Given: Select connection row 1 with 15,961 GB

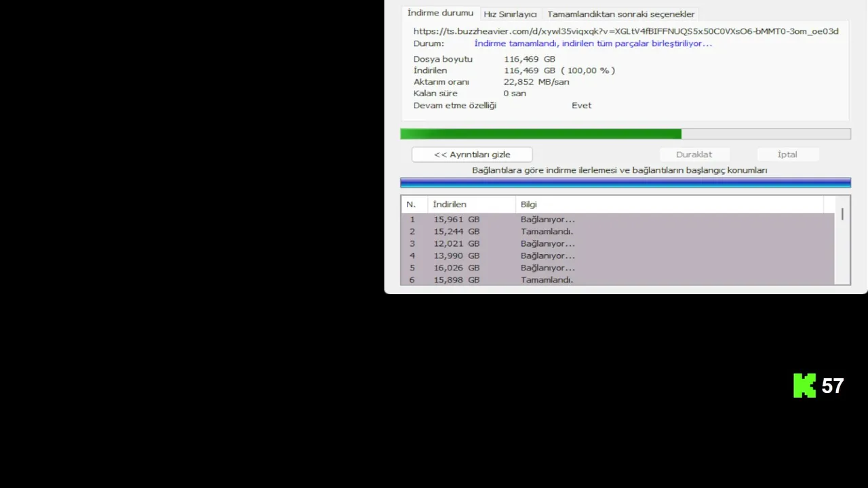Looking at the screenshot, I should [x=618, y=220].
